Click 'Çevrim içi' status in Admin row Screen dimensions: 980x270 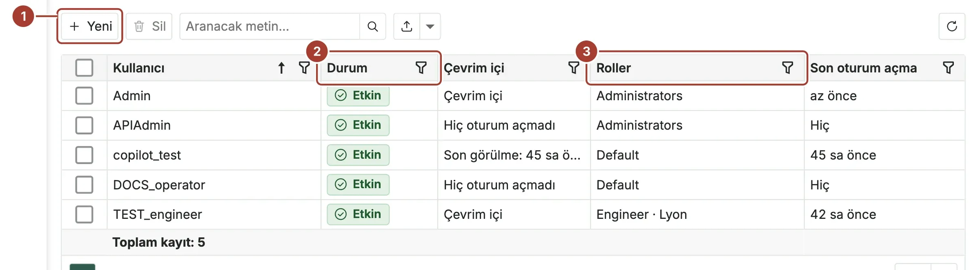pos(473,96)
